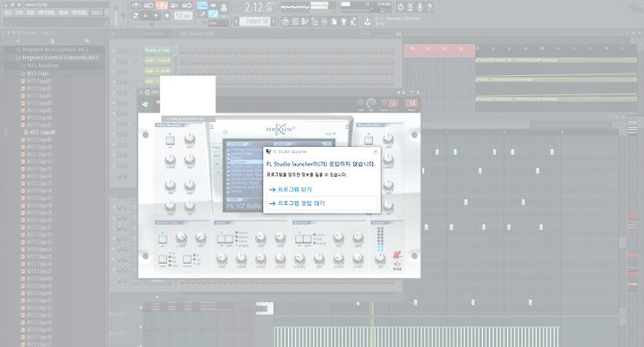
Task: Click the Nexus red logo icon at bottom right
Action: point(397,255)
